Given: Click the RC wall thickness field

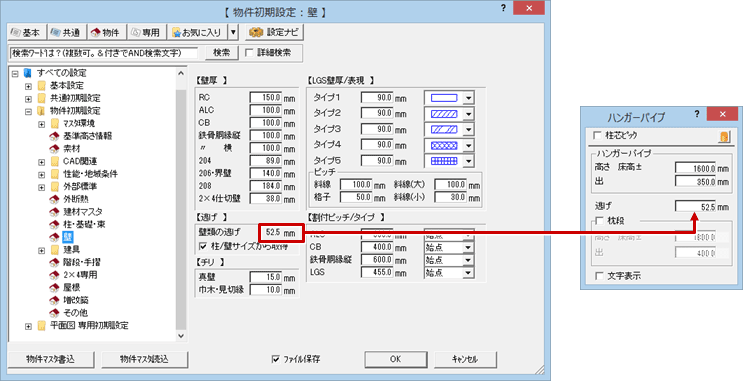Looking at the screenshot, I should click(x=266, y=98).
